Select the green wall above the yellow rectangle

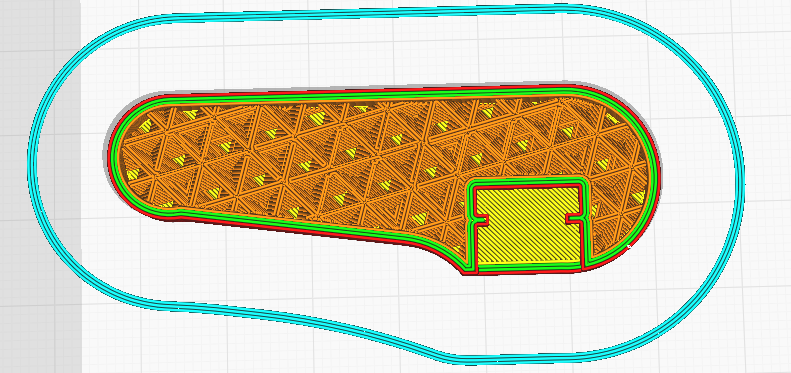coord(528,181)
